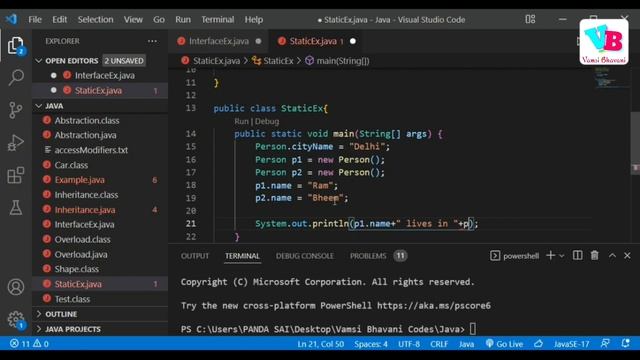The image size is (640, 360).
Task: Open the Source Control view
Action: [16, 110]
